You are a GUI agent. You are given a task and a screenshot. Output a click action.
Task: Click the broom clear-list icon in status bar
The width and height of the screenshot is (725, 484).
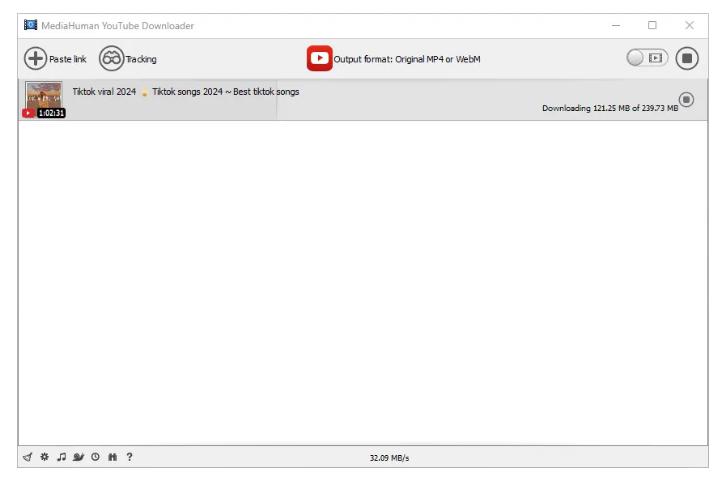click(27, 458)
